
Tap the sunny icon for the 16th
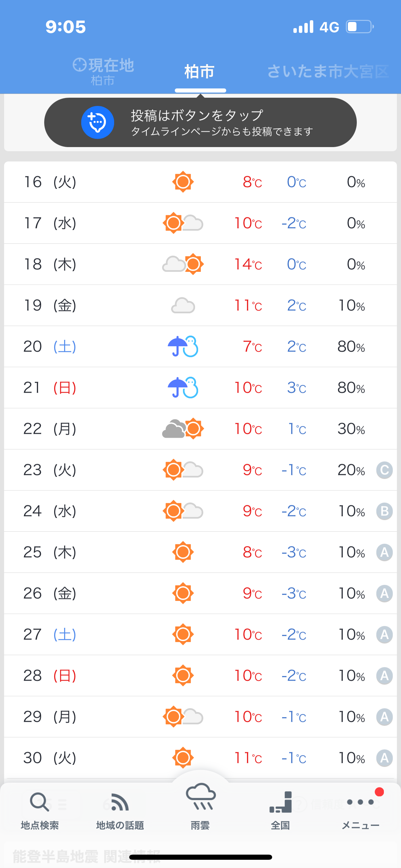tap(183, 182)
